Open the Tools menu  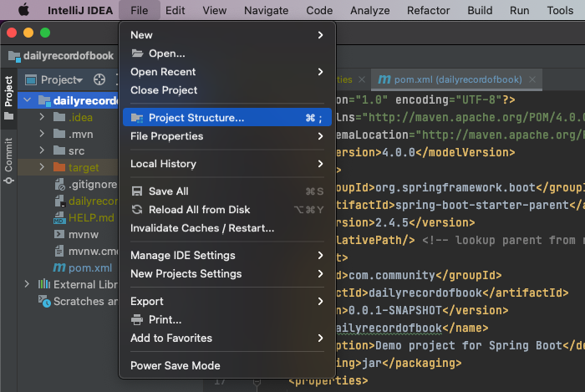(x=560, y=10)
